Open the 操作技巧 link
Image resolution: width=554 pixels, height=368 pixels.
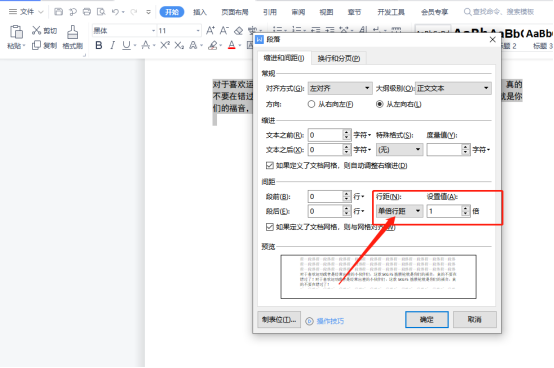pyautogui.click(x=330, y=321)
